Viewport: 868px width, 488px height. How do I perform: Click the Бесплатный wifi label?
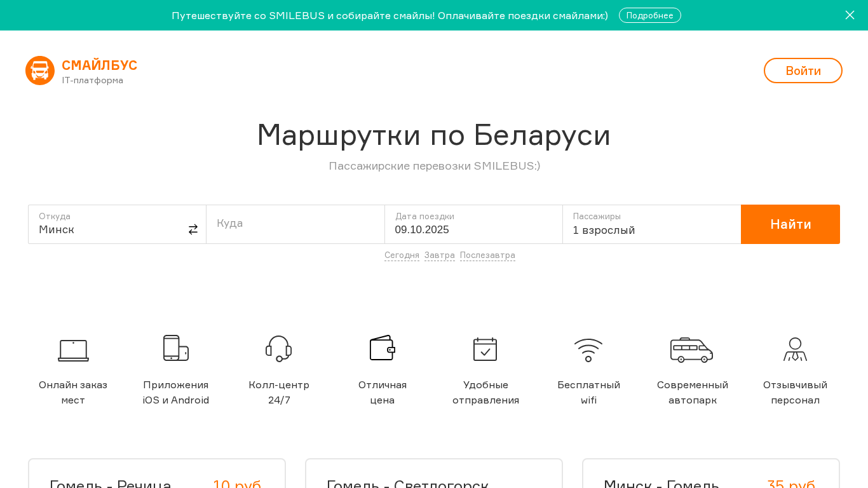(589, 393)
